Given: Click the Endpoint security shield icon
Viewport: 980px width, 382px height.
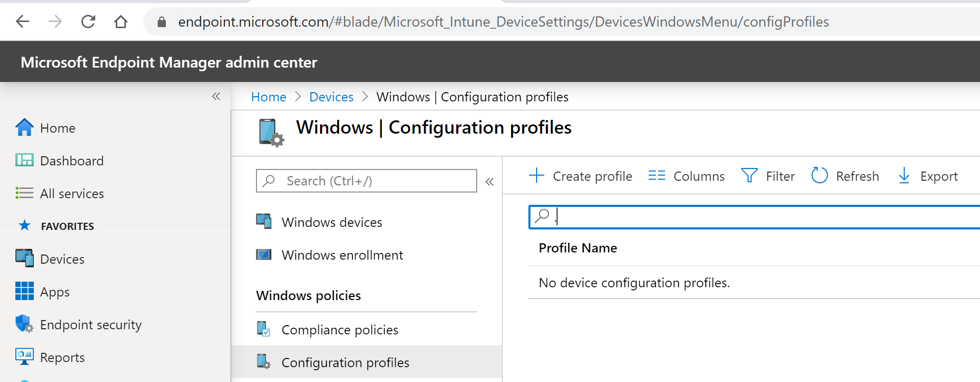Looking at the screenshot, I should click(x=24, y=324).
